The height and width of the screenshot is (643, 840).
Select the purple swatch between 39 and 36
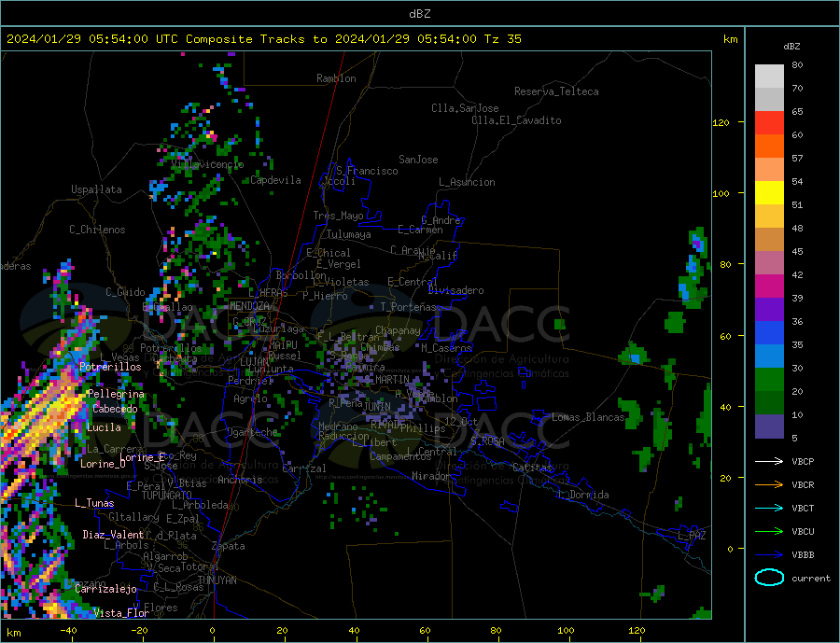(769, 310)
